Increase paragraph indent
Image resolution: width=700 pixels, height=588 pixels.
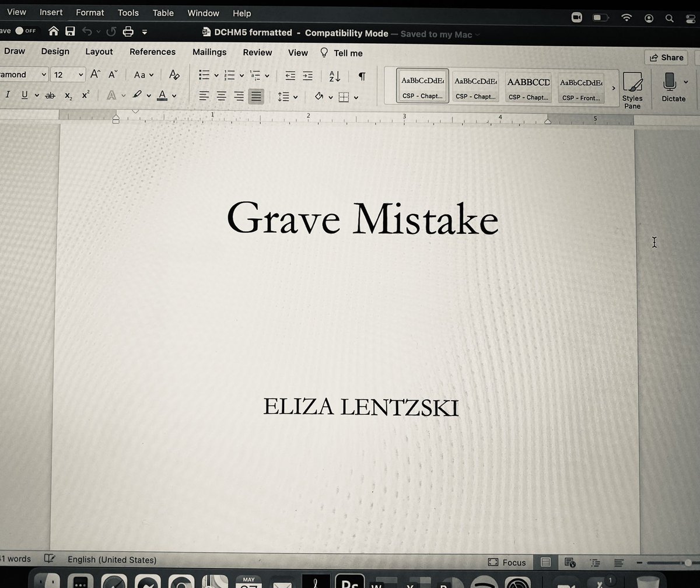307,75
